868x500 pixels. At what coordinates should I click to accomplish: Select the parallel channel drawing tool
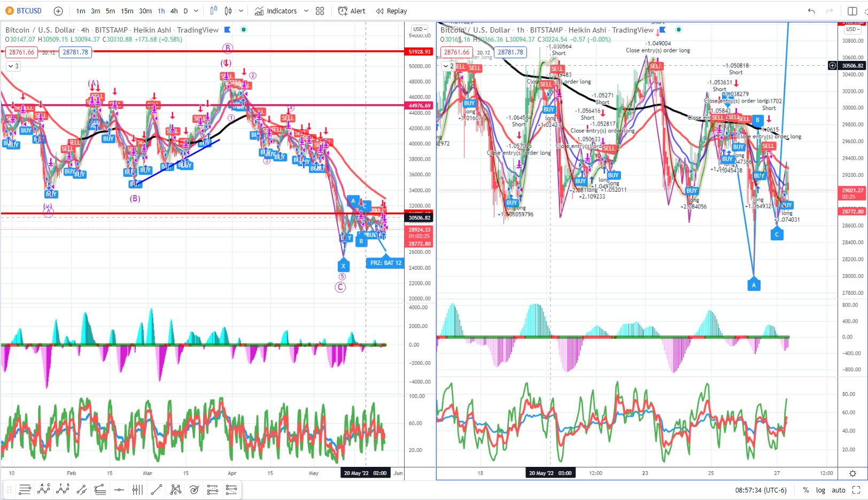(81, 489)
